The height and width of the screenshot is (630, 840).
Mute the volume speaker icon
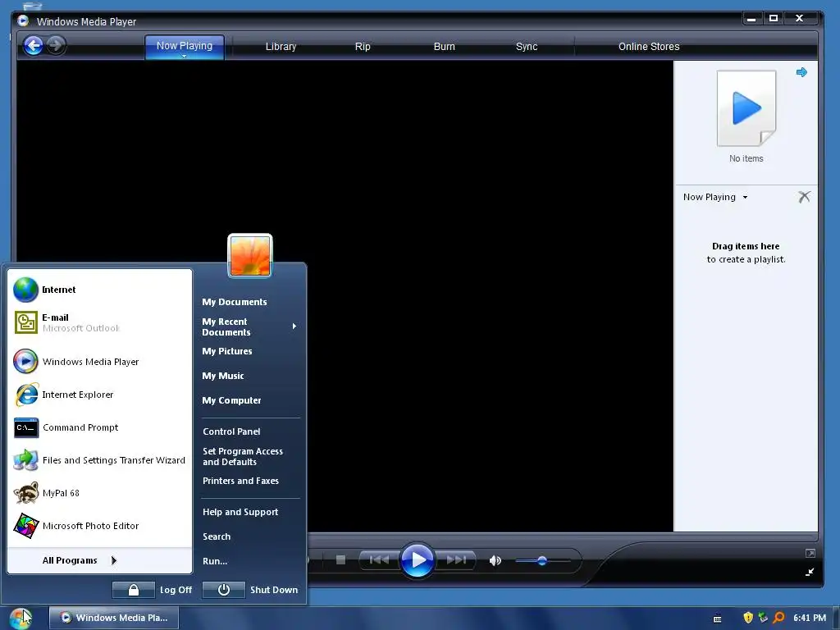coord(495,560)
